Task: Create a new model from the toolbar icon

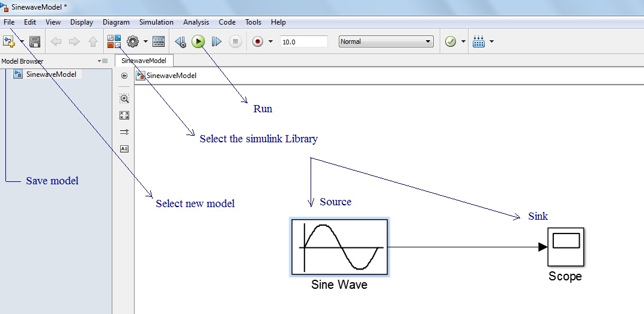Action: (9, 41)
